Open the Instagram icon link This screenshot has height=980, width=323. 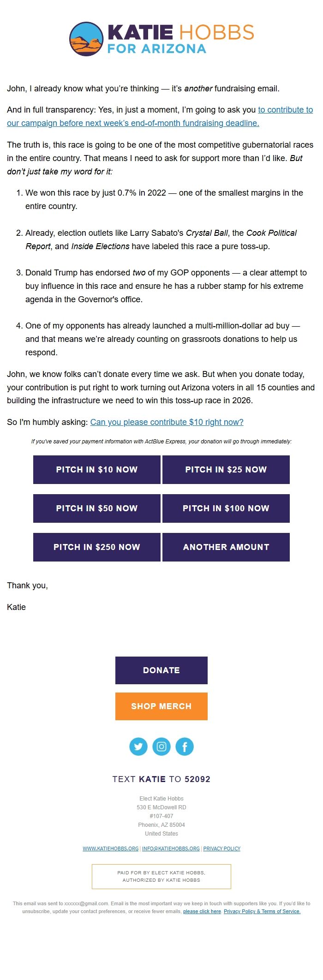[x=161, y=747]
